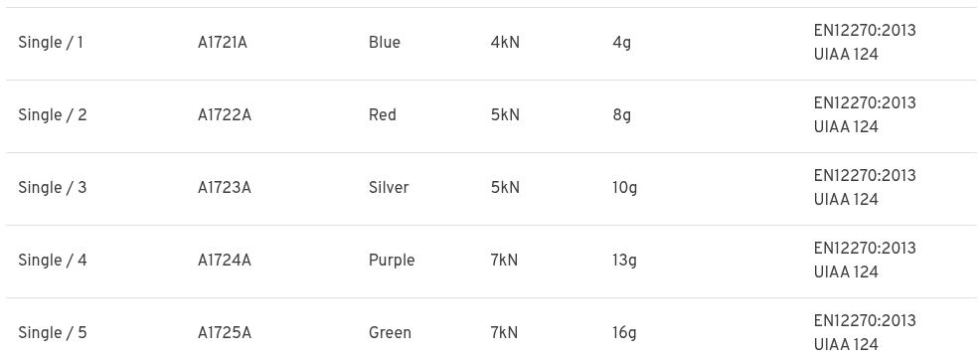Select the Single / 1 size cell
The height and width of the screenshot is (361, 980).
[51, 43]
